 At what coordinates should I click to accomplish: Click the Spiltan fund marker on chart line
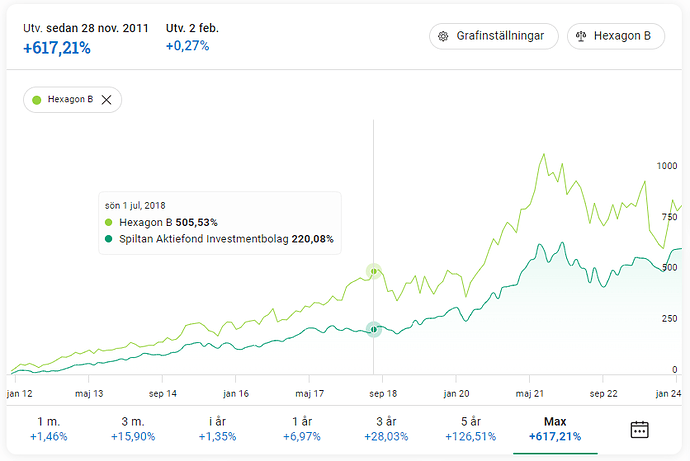(374, 329)
